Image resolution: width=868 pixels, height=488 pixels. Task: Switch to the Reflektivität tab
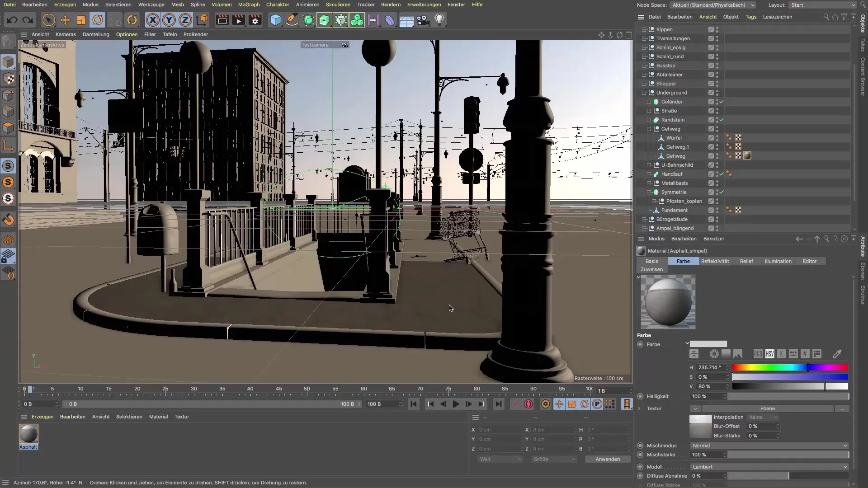coord(715,261)
